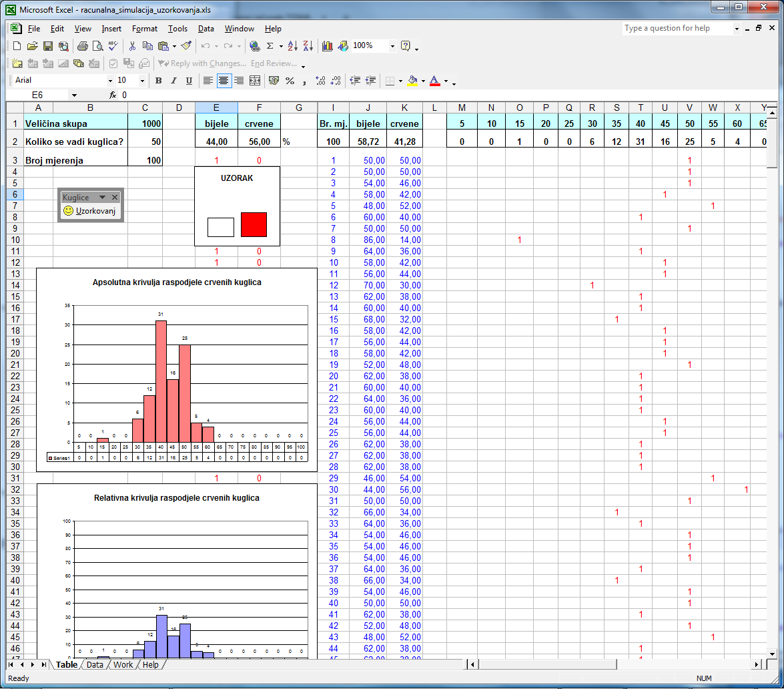The image size is (784, 689).
Task: Merge and center cells
Action: tap(255, 81)
